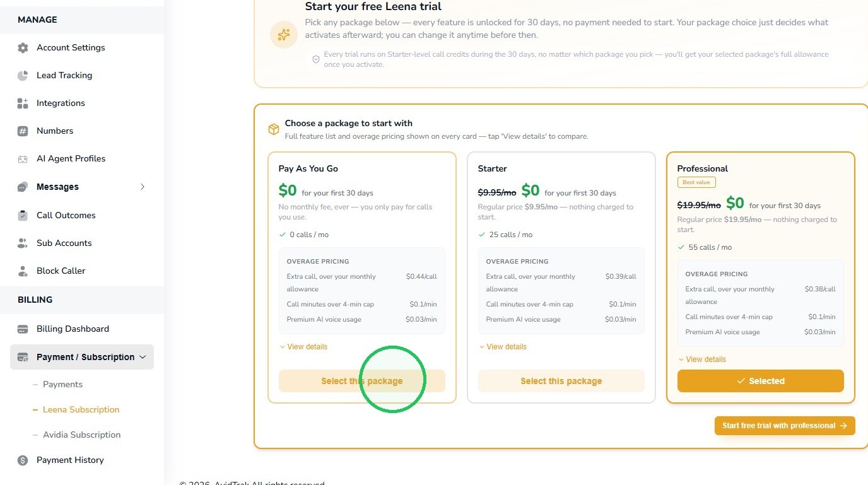Open the Avidia Subscription menu item
The width and height of the screenshot is (868, 485).
[81, 435]
